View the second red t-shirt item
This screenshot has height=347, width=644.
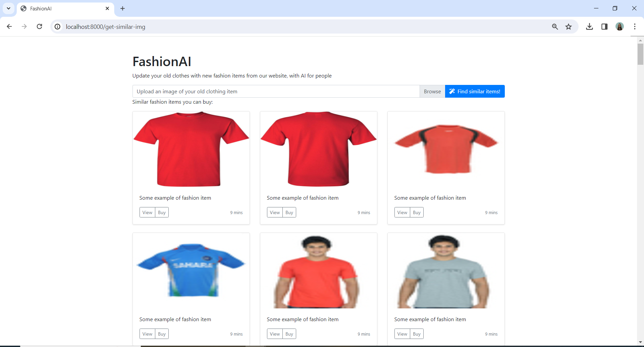pos(275,212)
